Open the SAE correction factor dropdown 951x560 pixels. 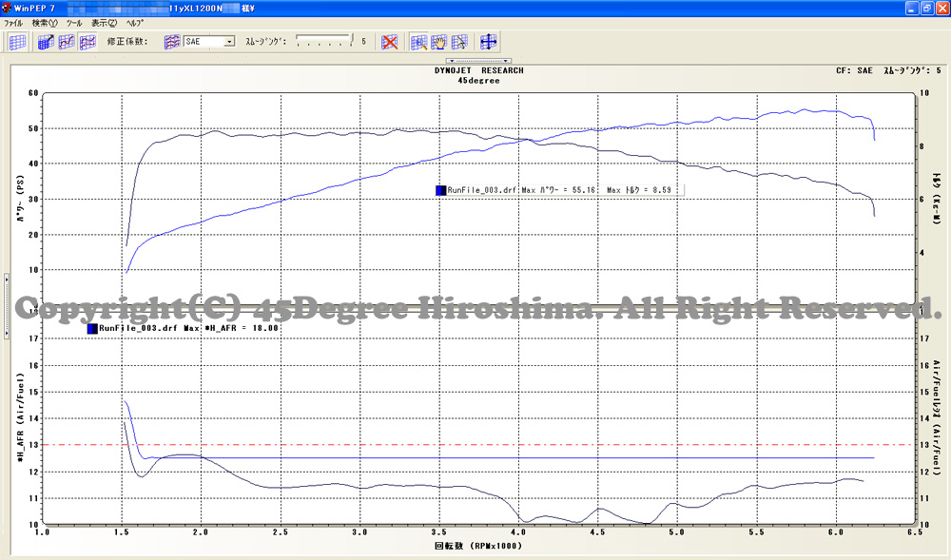point(229,42)
